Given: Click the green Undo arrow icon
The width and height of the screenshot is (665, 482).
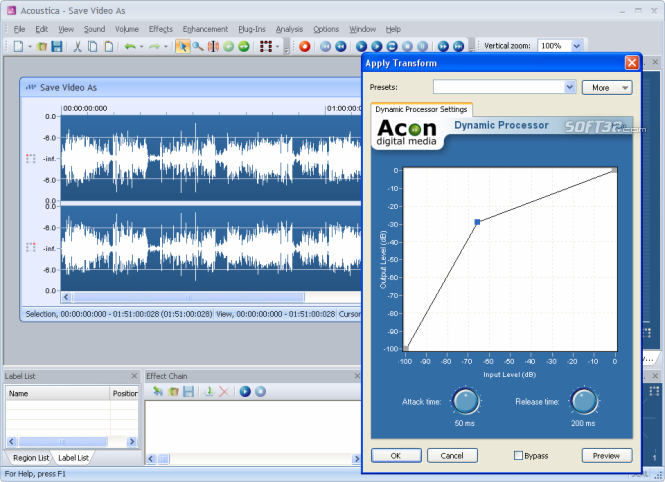Looking at the screenshot, I should pyautogui.click(x=130, y=46).
